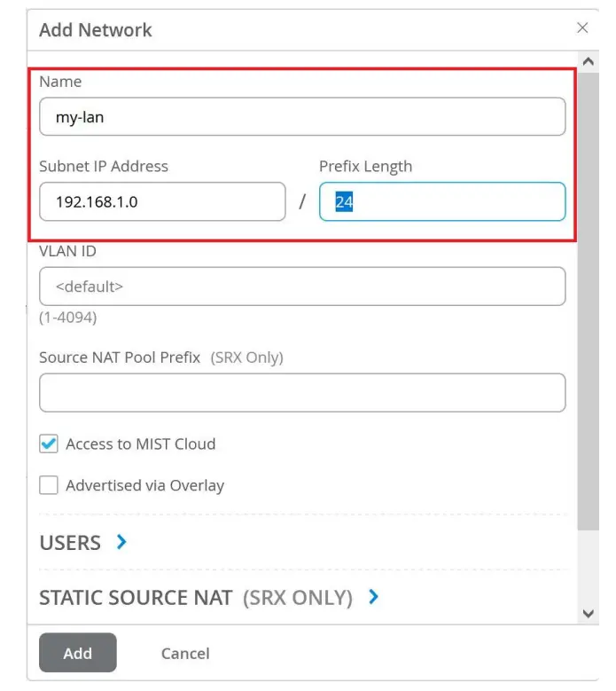Click the scrollbar down arrow

[588, 613]
